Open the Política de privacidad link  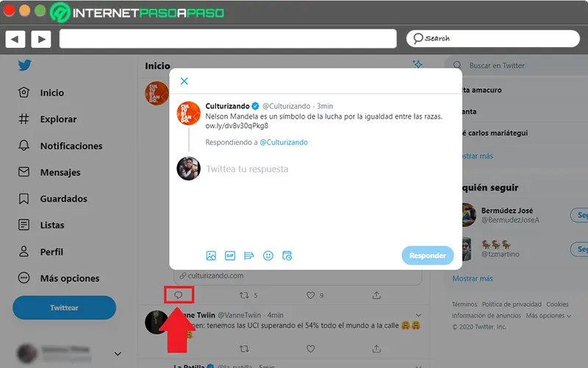coord(512,304)
